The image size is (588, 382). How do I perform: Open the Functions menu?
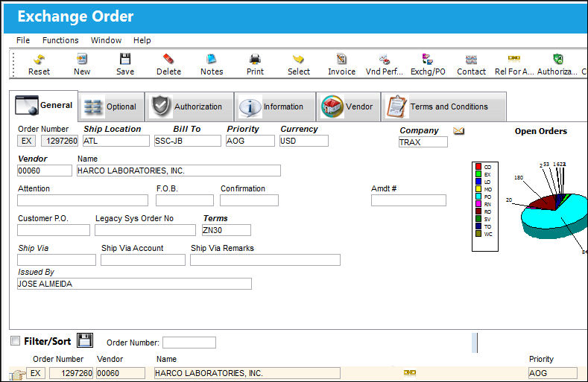pyautogui.click(x=60, y=40)
